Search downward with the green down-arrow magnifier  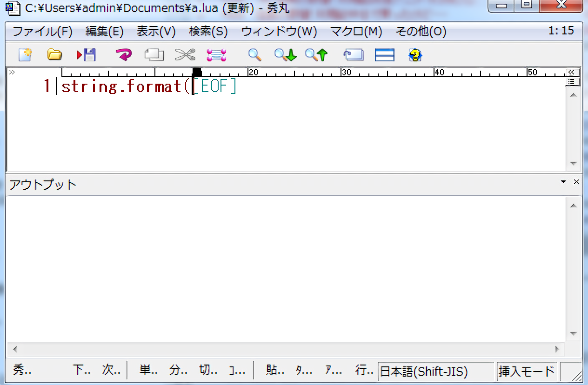tap(285, 55)
